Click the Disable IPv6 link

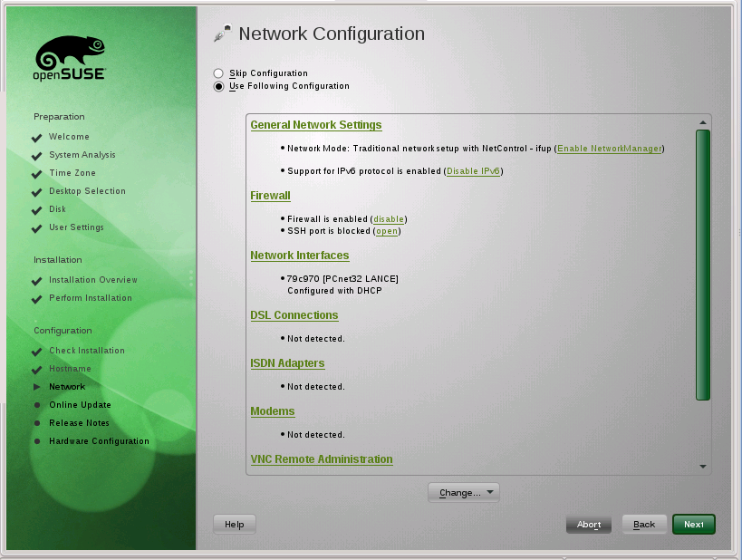[x=473, y=171]
